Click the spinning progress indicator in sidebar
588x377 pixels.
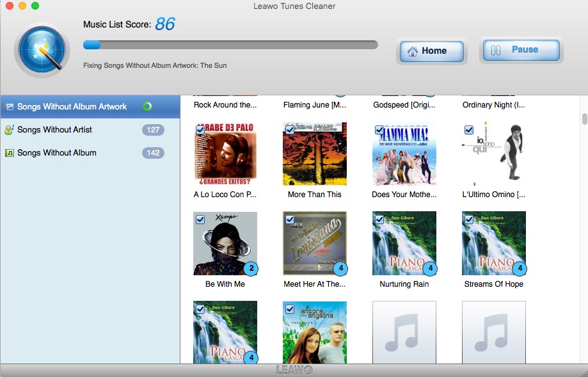(147, 106)
